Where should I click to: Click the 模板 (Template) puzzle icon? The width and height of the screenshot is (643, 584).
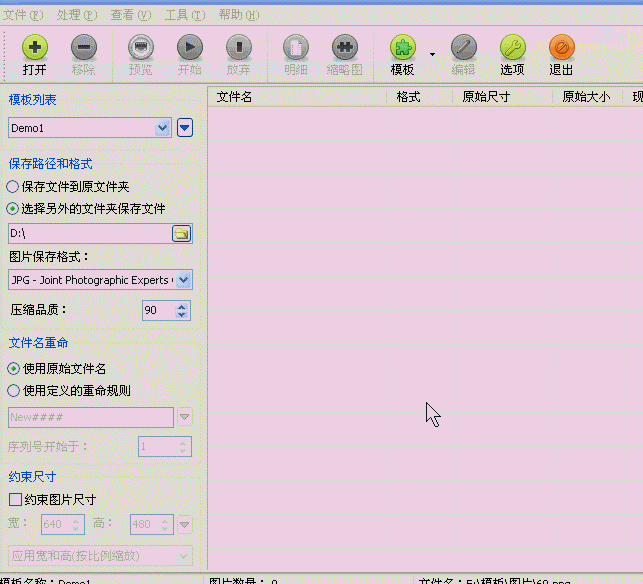coord(402,47)
